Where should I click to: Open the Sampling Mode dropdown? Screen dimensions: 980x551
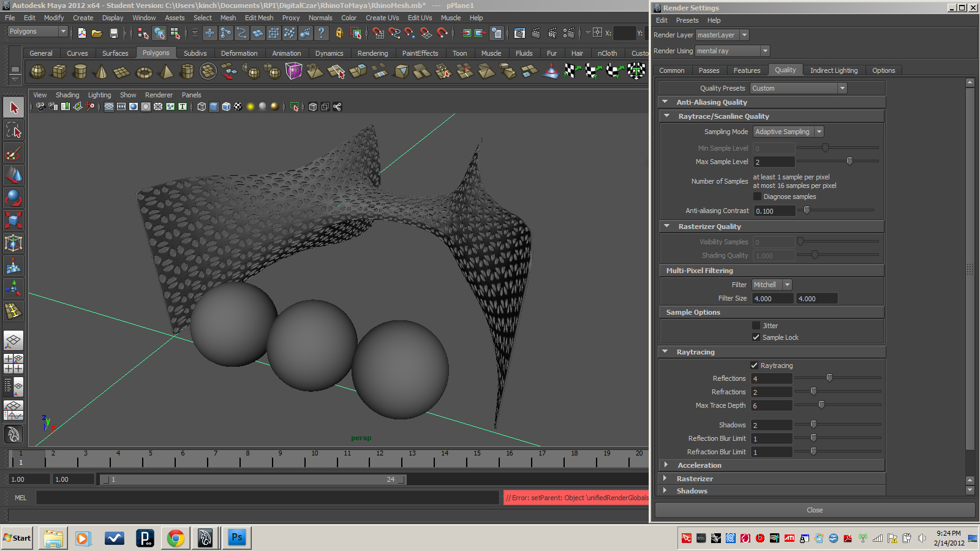[788, 132]
